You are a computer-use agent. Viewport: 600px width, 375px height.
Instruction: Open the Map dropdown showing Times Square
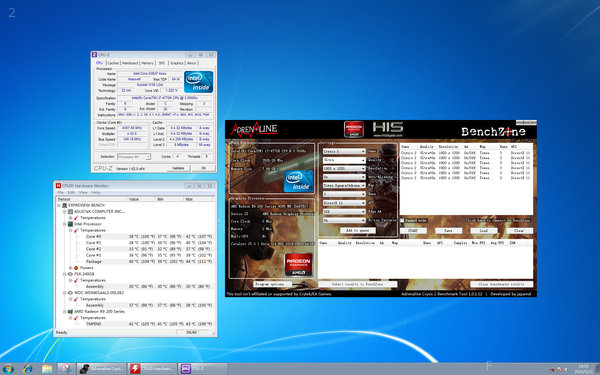[344, 186]
